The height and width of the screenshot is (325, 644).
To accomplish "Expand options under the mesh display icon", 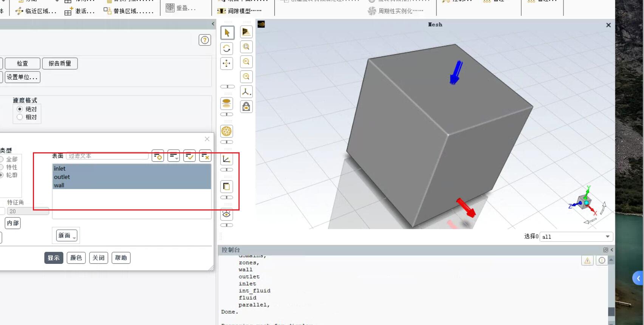I will pos(227,142).
